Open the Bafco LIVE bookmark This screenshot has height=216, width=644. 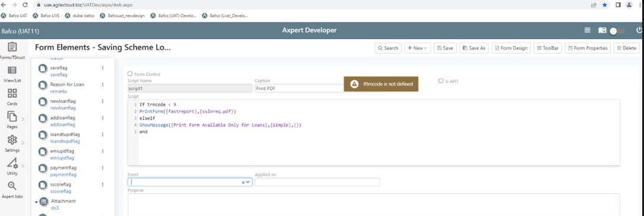(x=47, y=15)
